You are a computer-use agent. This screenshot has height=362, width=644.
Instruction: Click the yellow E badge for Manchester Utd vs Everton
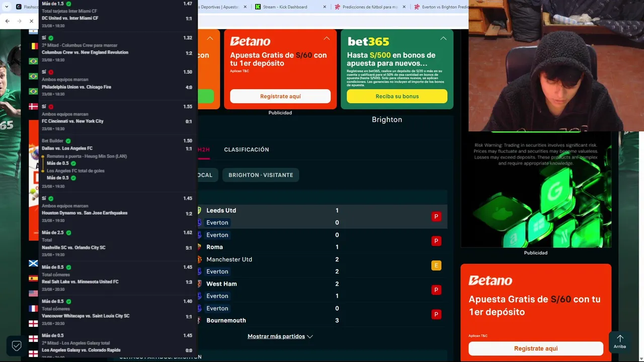pyautogui.click(x=436, y=265)
